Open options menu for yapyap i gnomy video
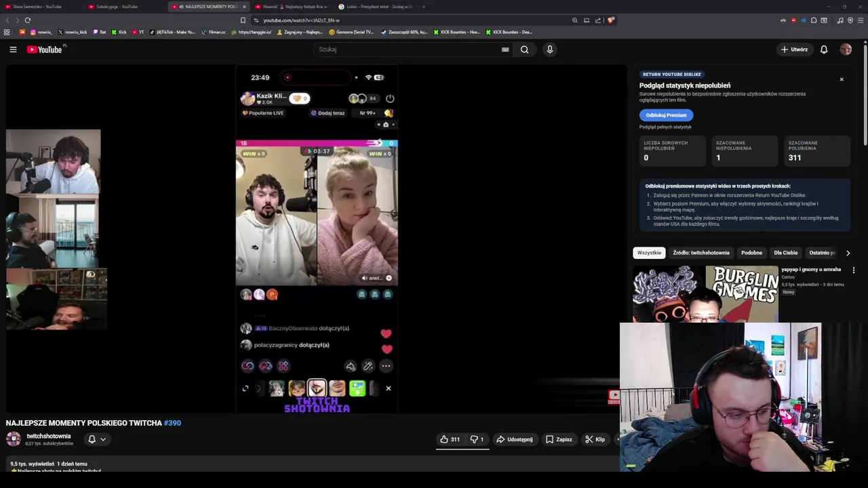 click(854, 270)
